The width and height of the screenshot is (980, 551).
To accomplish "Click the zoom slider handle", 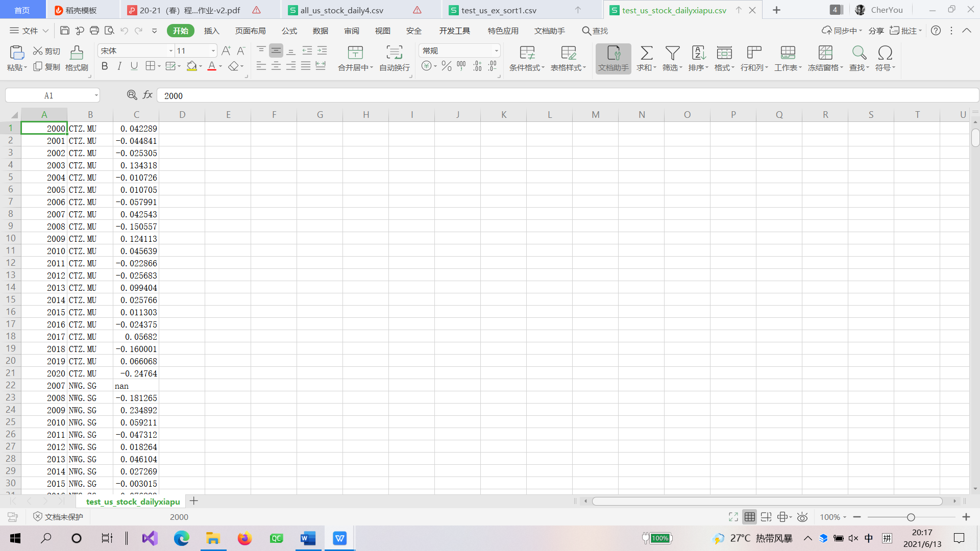I will [x=911, y=517].
